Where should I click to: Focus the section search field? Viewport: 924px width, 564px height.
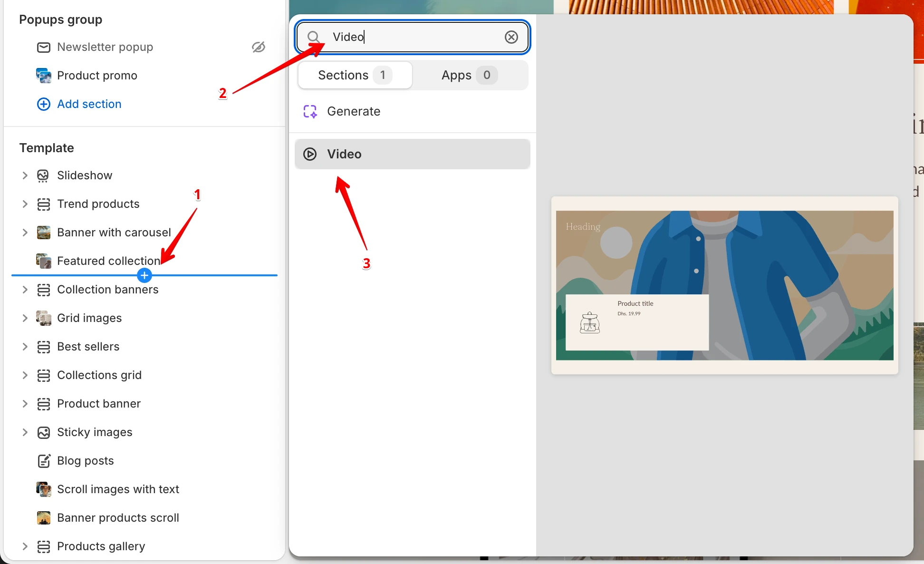413,37
